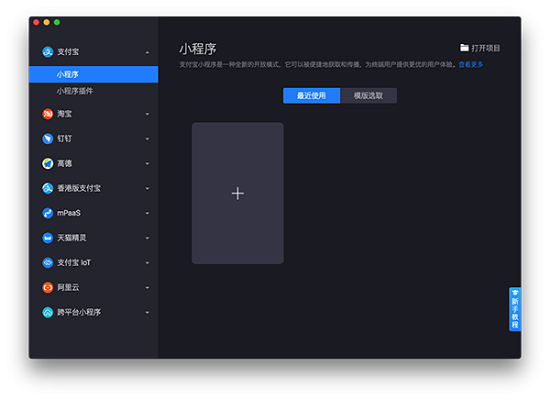The height and width of the screenshot is (400, 550).
Task: Click the folder icon beside 打开项目
Action: coord(464,48)
